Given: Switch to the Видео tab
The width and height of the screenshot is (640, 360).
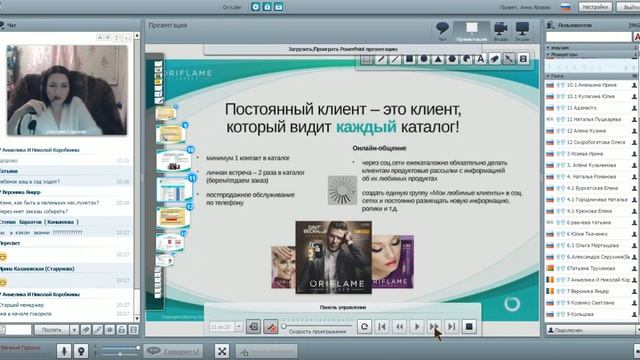Looking at the screenshot, I should click(x=501, y=31).
